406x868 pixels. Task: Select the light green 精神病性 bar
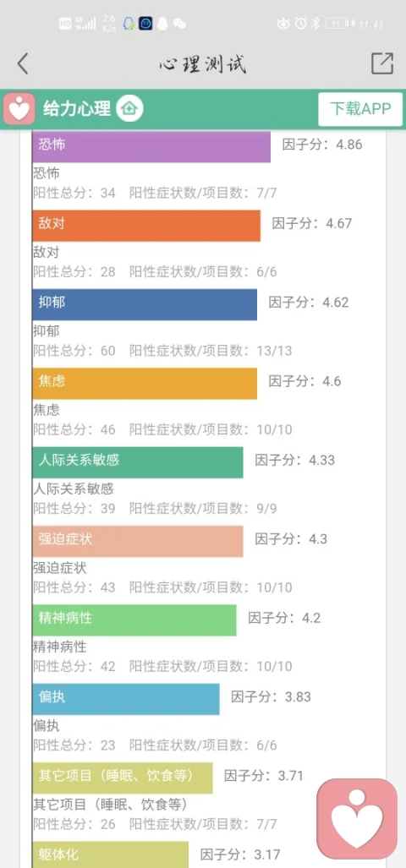point(134,620)
